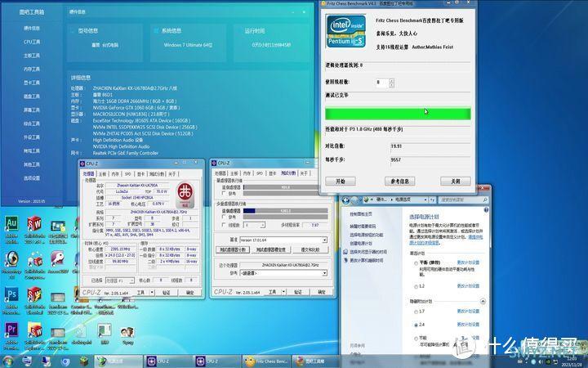The image size is (588, 368).
Task: Open the 选项设置 entry in 图吧工具箱
Action: click(32, 178)
